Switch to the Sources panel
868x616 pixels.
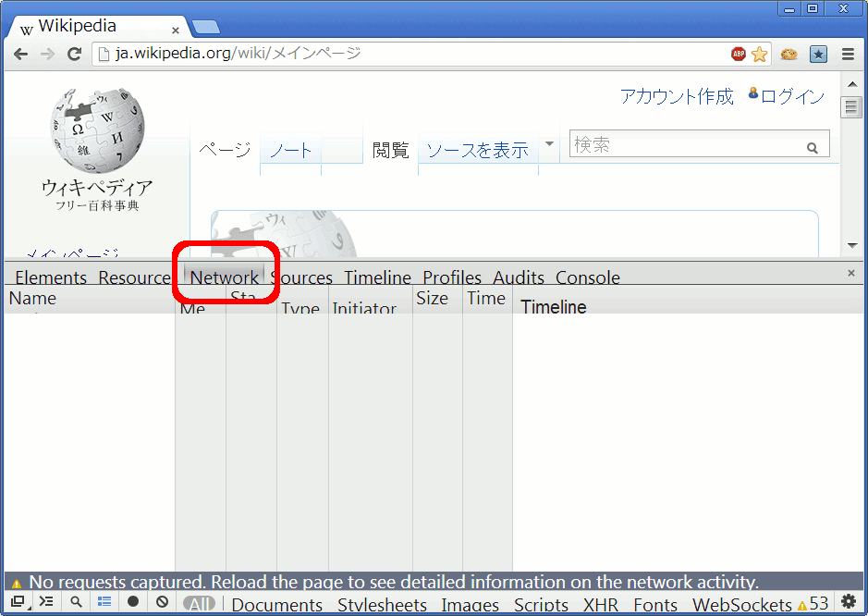tap(301, 277)
